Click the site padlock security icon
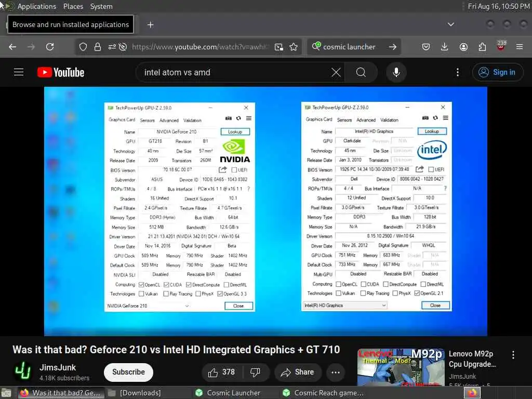Viewport: 532px width, 399px height. click(98, 47)
